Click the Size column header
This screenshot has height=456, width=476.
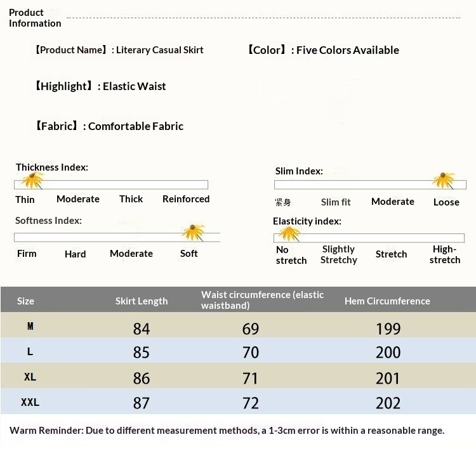tap(25, 301)
